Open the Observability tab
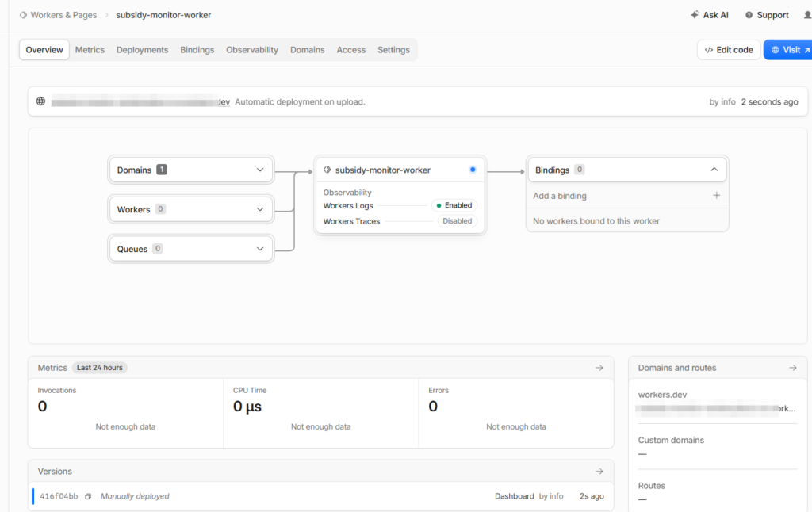This screenshot has height=512, width=812. click(x=252, y=50)
